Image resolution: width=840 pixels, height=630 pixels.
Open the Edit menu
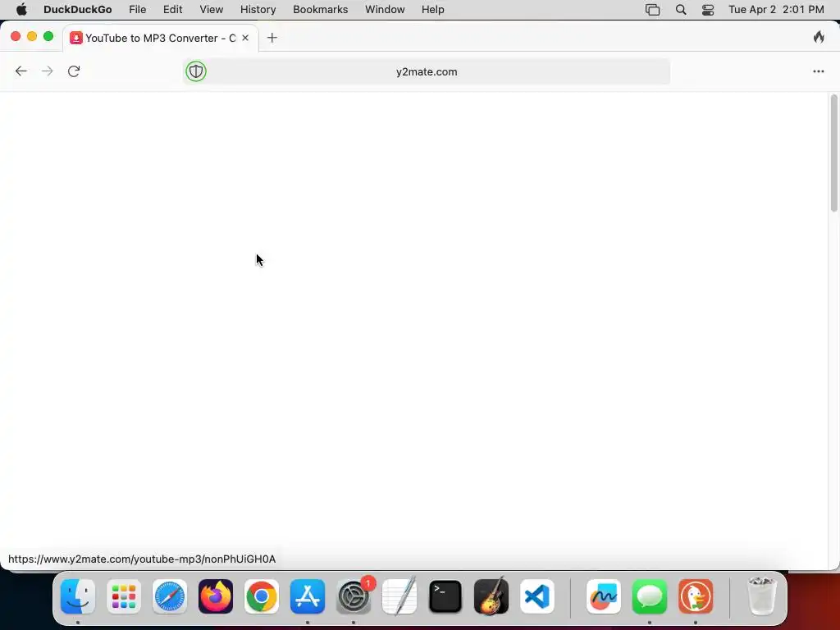[172, 10]
